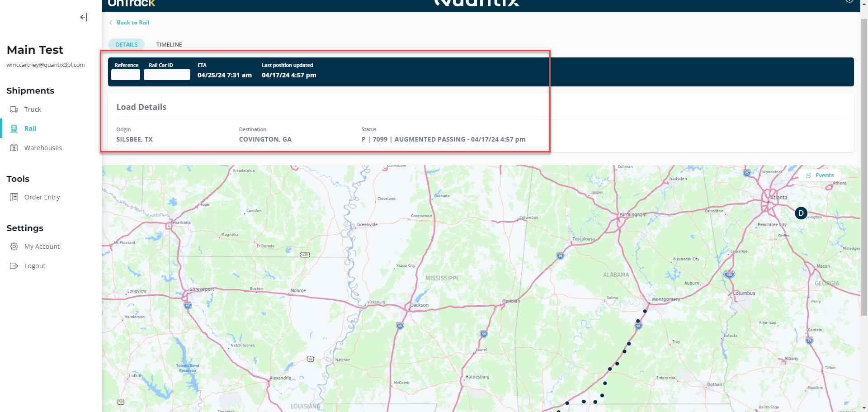Click the route dot nearest Montgomery
Image resolution: width=868 pixels, height=412 pixels.
(645, 311)
